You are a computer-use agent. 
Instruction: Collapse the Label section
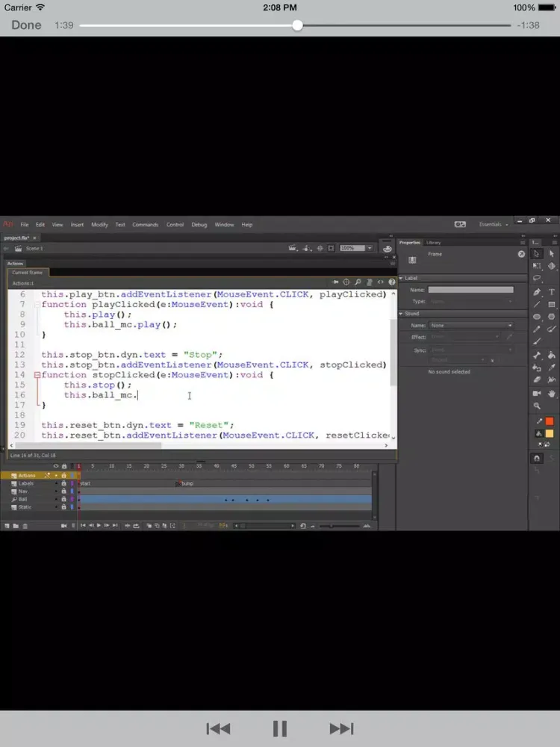click(401, 278)
